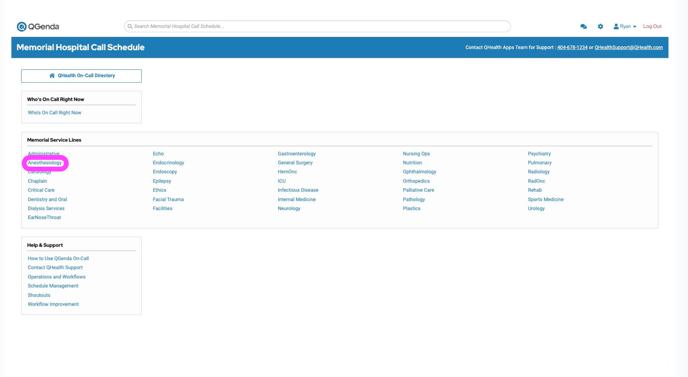Open the Chaplain service line
Screen dimensions: 688x377
pyautogui.click(x=37, y=181)
